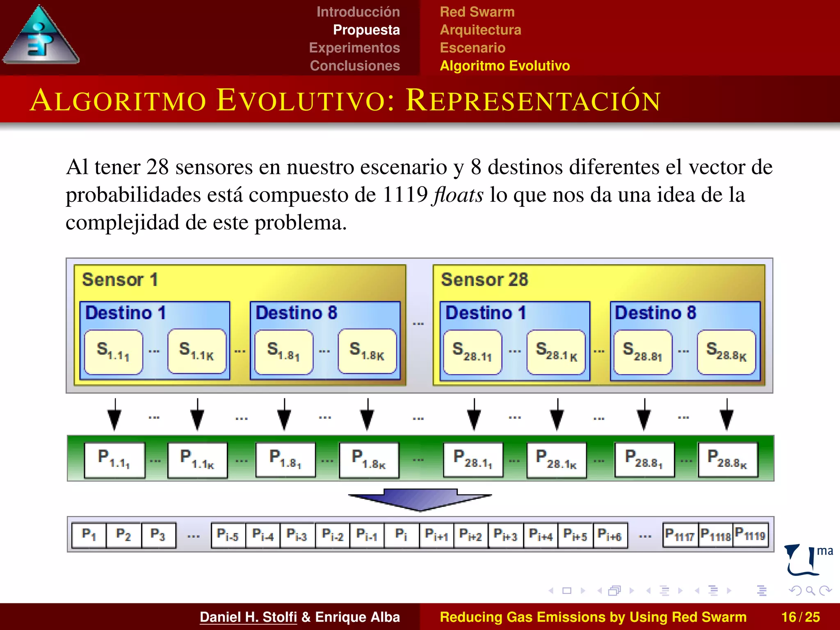Click the UMA university logo

[x=808, y=560]
